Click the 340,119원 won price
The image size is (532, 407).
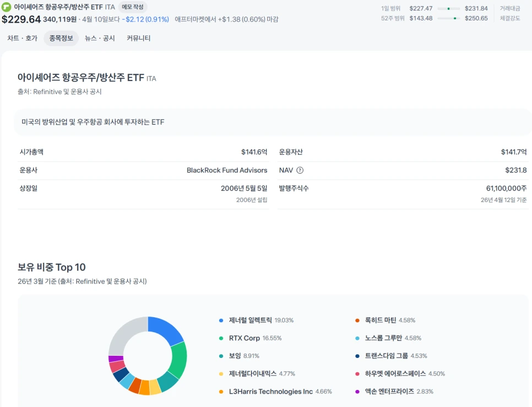click(59, 20)
